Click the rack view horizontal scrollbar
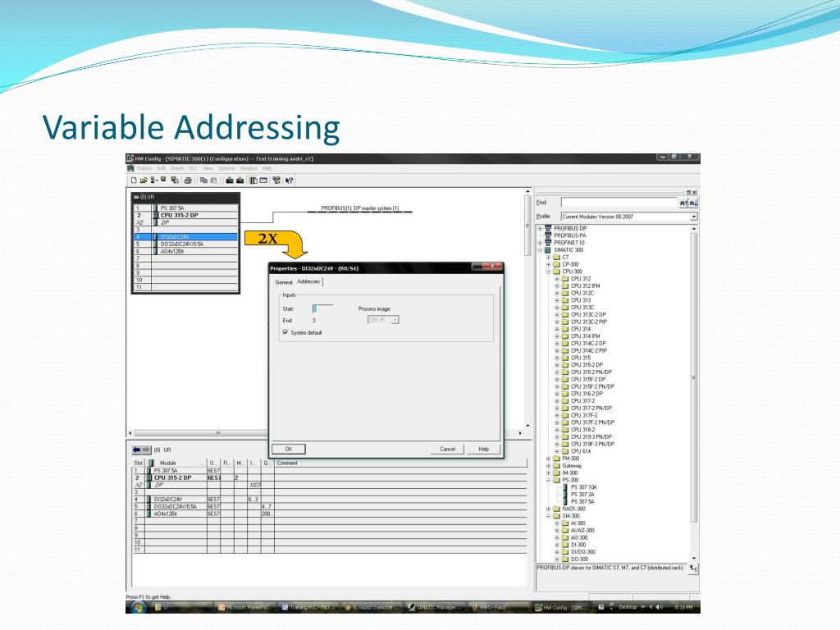 click(326, 433)
